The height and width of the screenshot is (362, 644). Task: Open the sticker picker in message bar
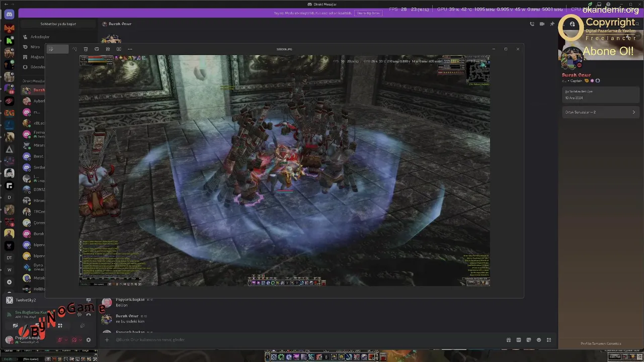529,340
